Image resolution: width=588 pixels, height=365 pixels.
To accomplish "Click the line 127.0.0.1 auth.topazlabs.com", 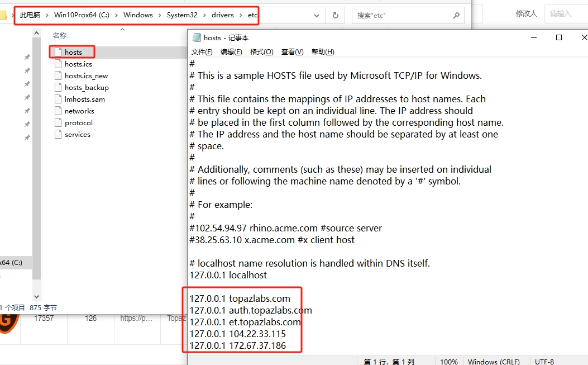I will tap(251, 310).
